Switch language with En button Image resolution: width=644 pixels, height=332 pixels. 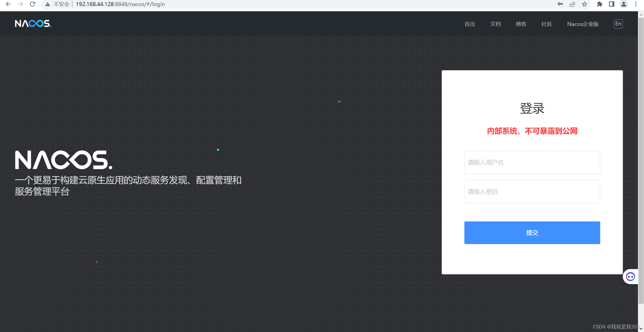click(618, 24)
